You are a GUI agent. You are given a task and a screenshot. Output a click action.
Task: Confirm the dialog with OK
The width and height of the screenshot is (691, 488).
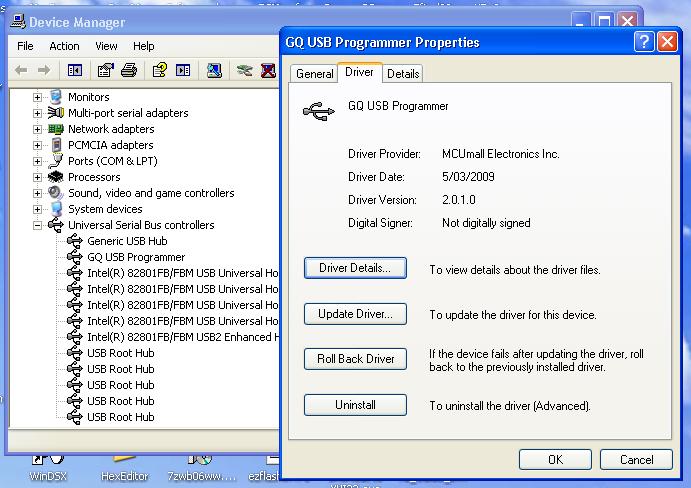(555, 460)
